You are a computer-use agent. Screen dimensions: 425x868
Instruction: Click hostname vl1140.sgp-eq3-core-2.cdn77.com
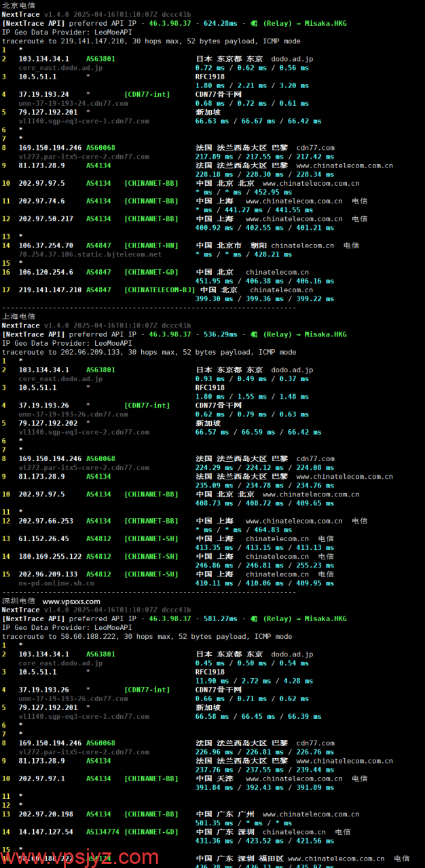pos(84,432)
